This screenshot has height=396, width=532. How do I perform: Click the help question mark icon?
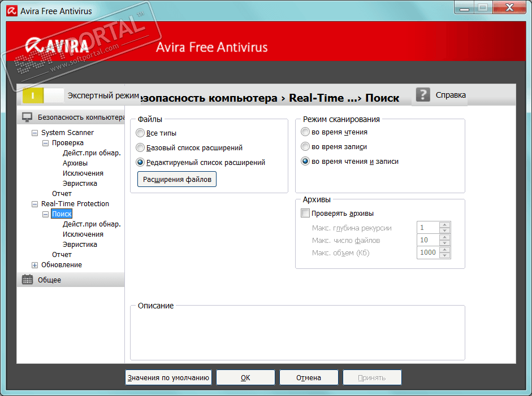tap(423, 94)
